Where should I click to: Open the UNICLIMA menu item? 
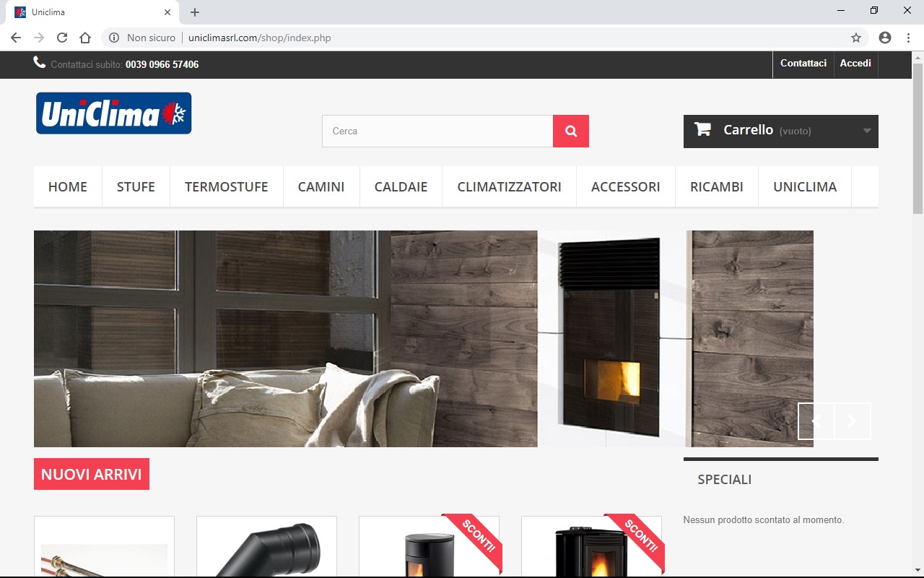805,186
